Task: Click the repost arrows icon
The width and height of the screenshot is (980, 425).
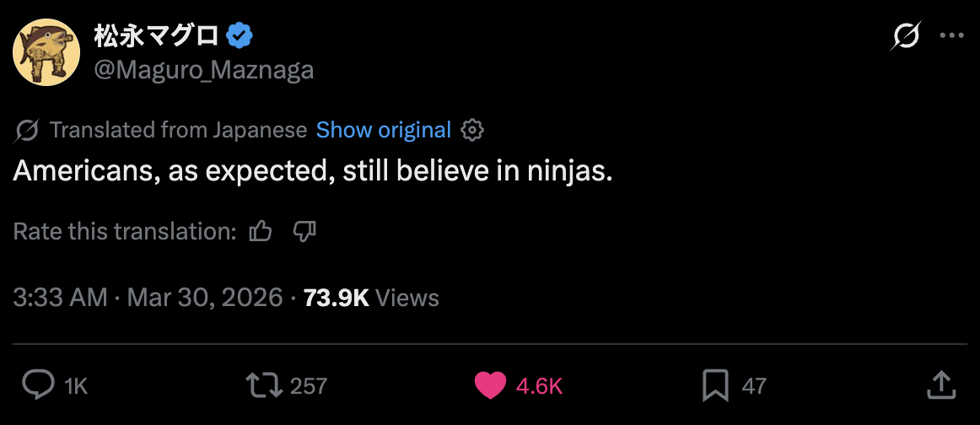Action: point(262,385)
